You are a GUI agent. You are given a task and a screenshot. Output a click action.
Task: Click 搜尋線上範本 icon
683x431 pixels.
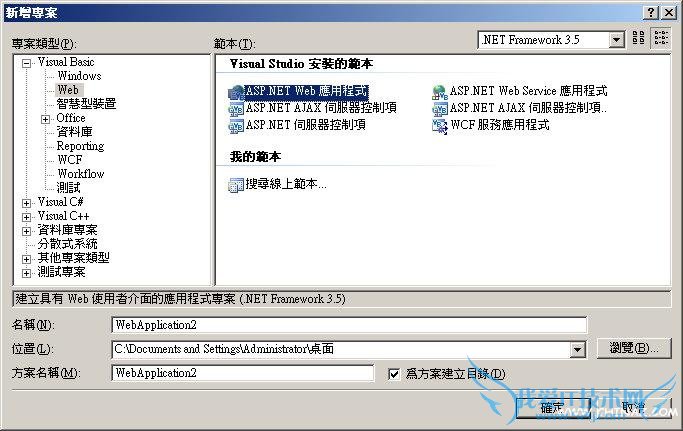(236, 185)
